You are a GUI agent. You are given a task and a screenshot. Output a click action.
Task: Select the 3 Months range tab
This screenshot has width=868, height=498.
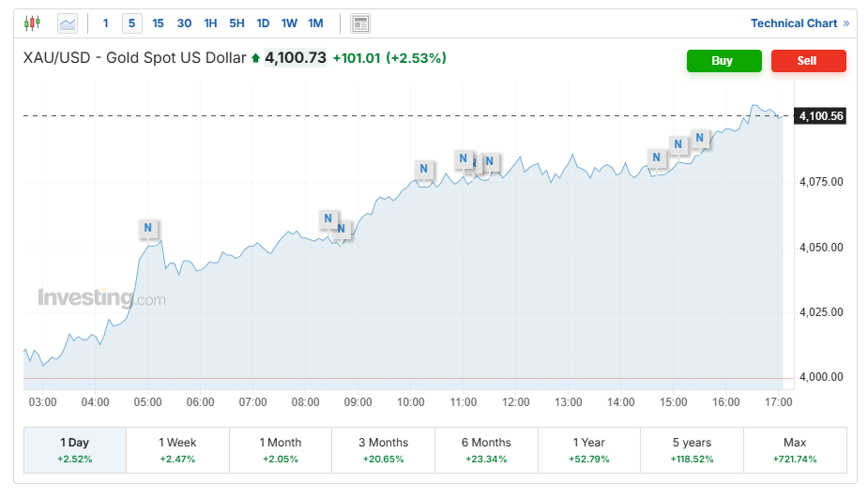click(x=383, y=449)
